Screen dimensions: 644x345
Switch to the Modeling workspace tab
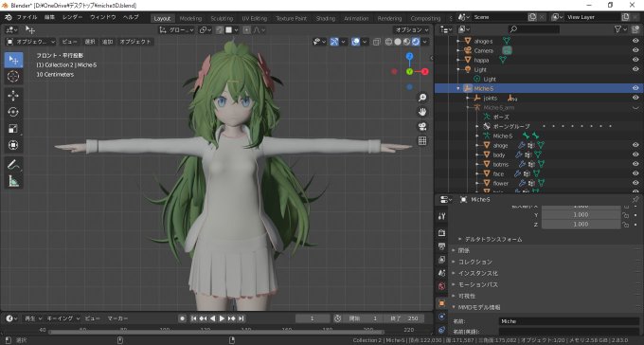pos(190,18)
